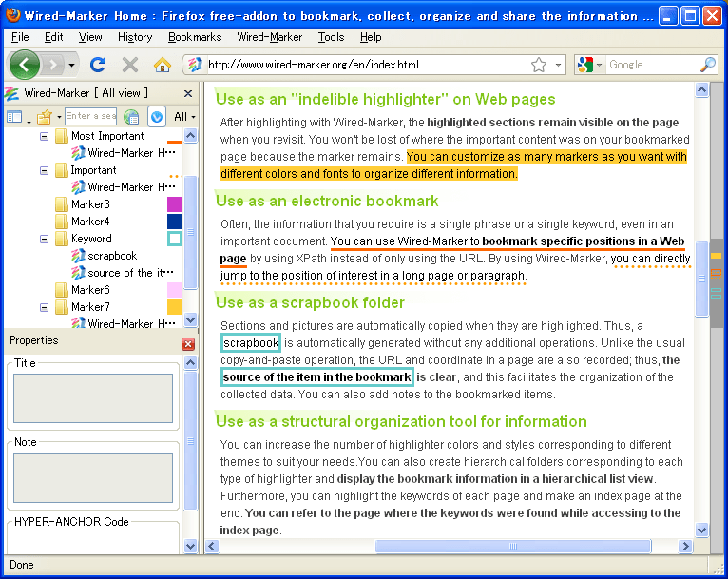This screenshot has width=728, height=579.
Task: Open the search engine chooser dropdown arrow
Action: tap(599, 65)
